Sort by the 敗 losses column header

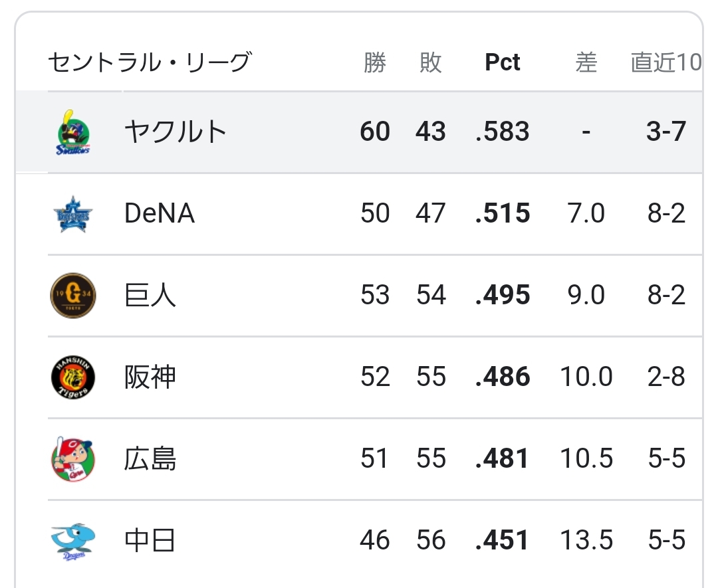(431, 62)
